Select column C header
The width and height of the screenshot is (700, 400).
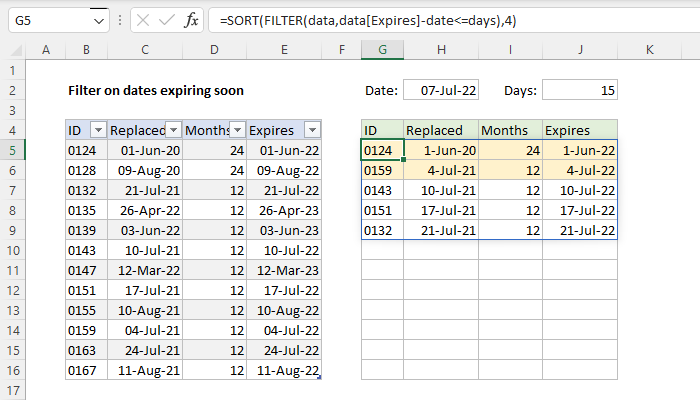click(x=145, y=50)
